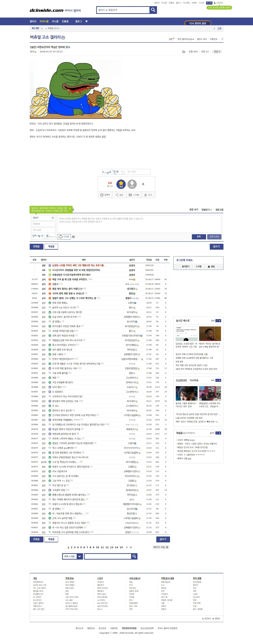The width and height of the screenshot is (253, 644).
Task: Click the speech-bubble icon before 구글 AI에 물어봄
Action: point(50,373)
